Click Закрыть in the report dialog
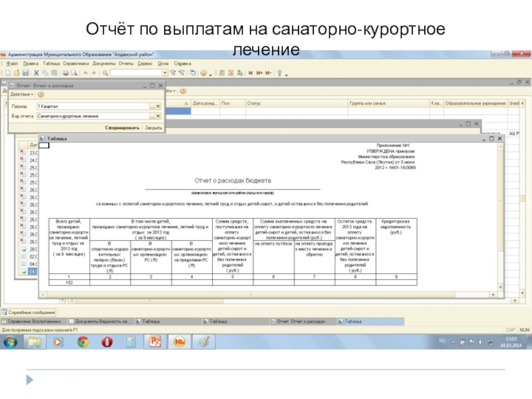The height and width of the screenshot is (399, 532). tap(154, 128)
